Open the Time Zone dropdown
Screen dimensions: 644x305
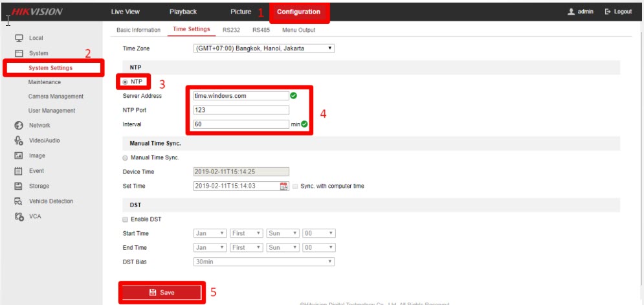tap(263, 49)
